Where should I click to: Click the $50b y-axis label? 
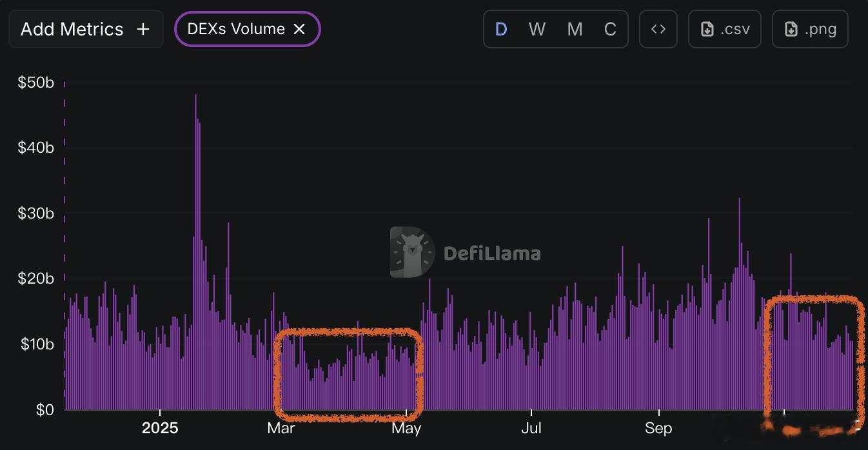[x=36, y=83]
